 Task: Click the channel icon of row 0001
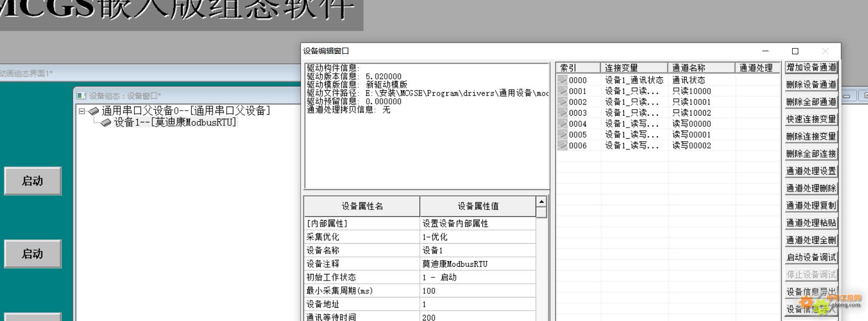(562, 91)
